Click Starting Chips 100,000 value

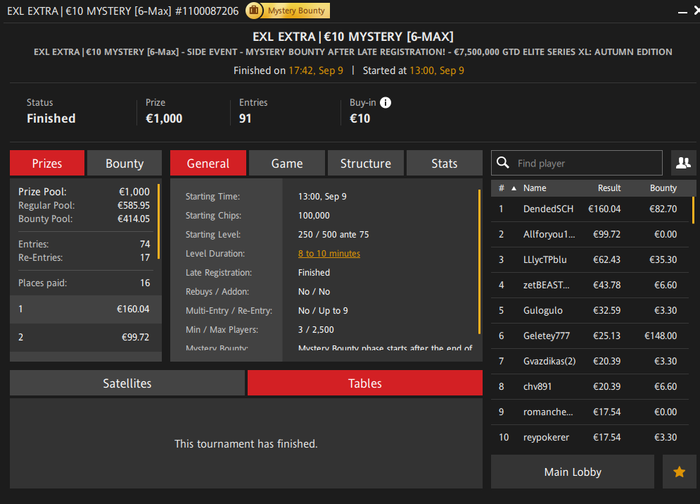point(314,216)
